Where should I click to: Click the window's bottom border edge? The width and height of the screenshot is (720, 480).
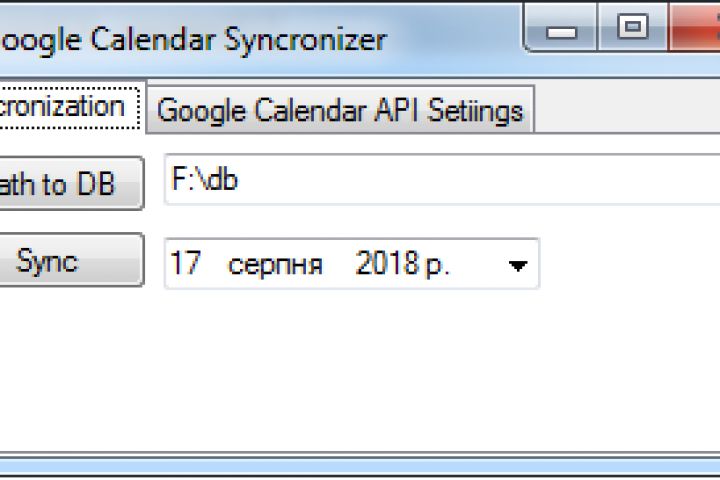coord(360,467)
